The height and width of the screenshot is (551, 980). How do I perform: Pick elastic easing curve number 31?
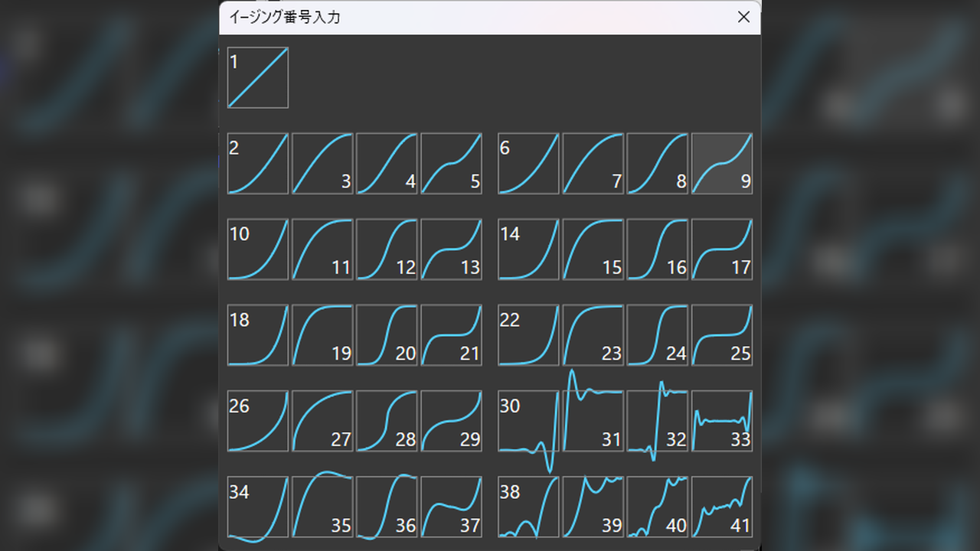(593, 420)
